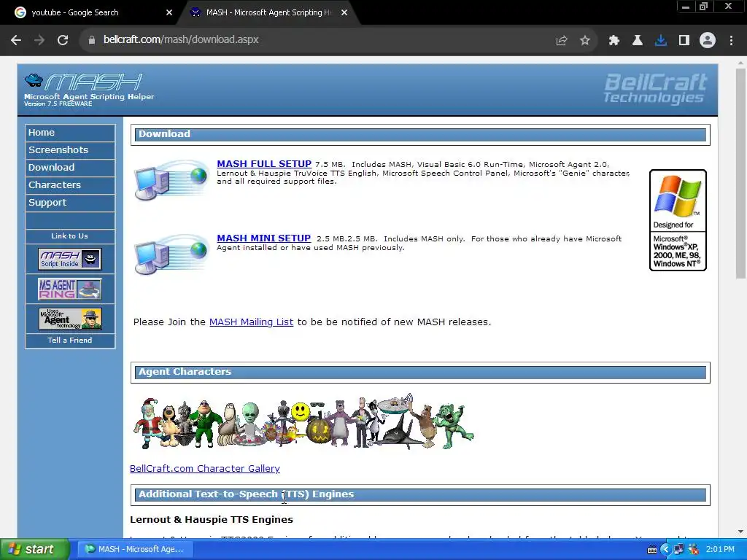Open the Download sidebar menu item
Viewport: 747px width, 560px height.
pyautogui.click(x=70, y=168)
